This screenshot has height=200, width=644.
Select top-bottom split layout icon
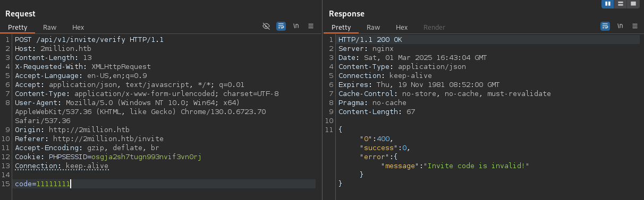(620, 4)
